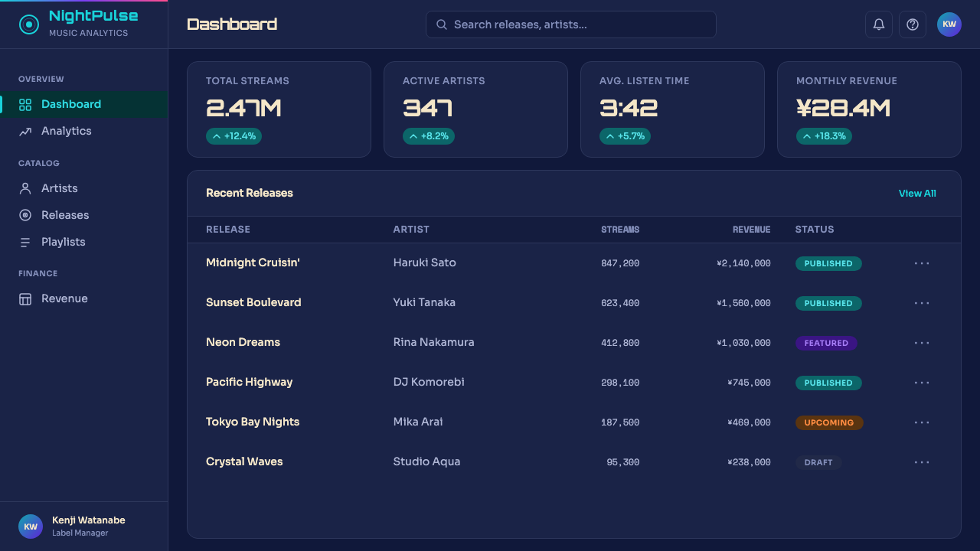Open the help question mark icon
Screen dimensions: 980x551
click(913, 24)
